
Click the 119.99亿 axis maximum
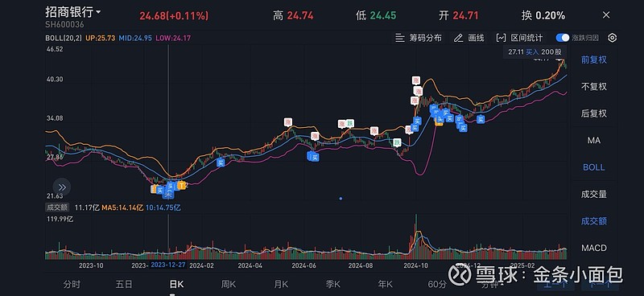[59, 220]
